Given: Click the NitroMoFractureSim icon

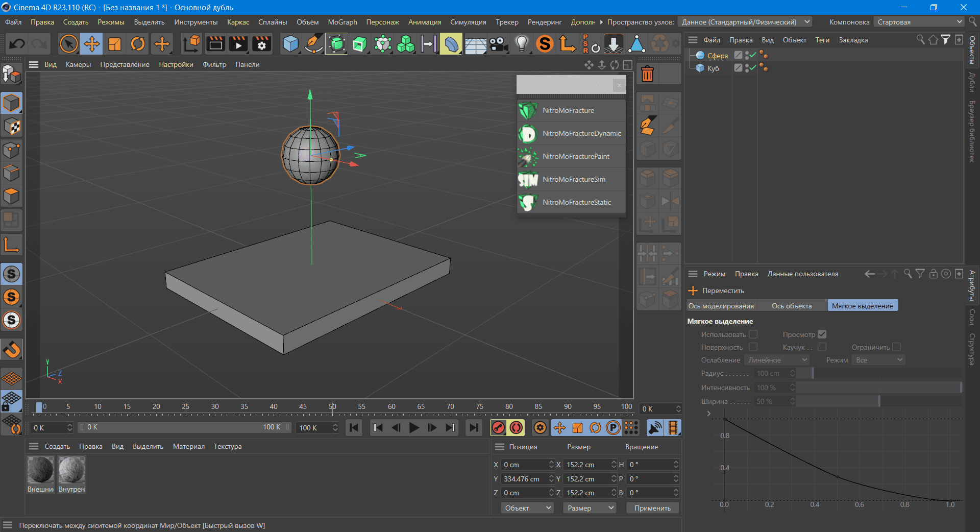Looking at the screenshot, I should (528, 179).
